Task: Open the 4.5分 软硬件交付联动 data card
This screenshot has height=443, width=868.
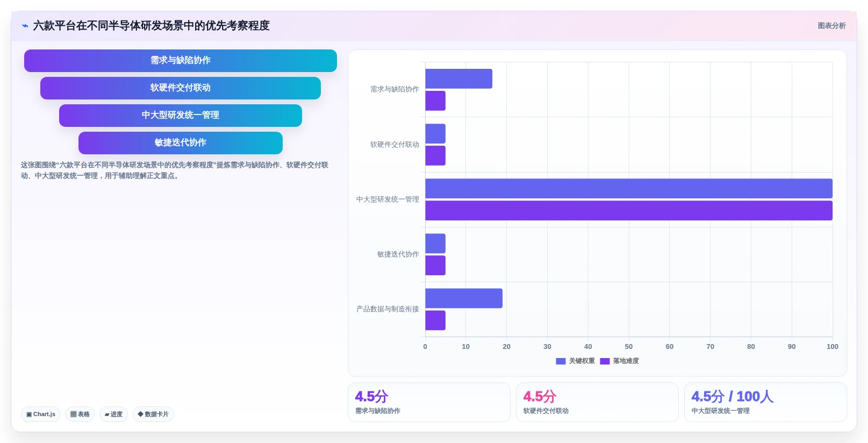Action: pos(597,402)
